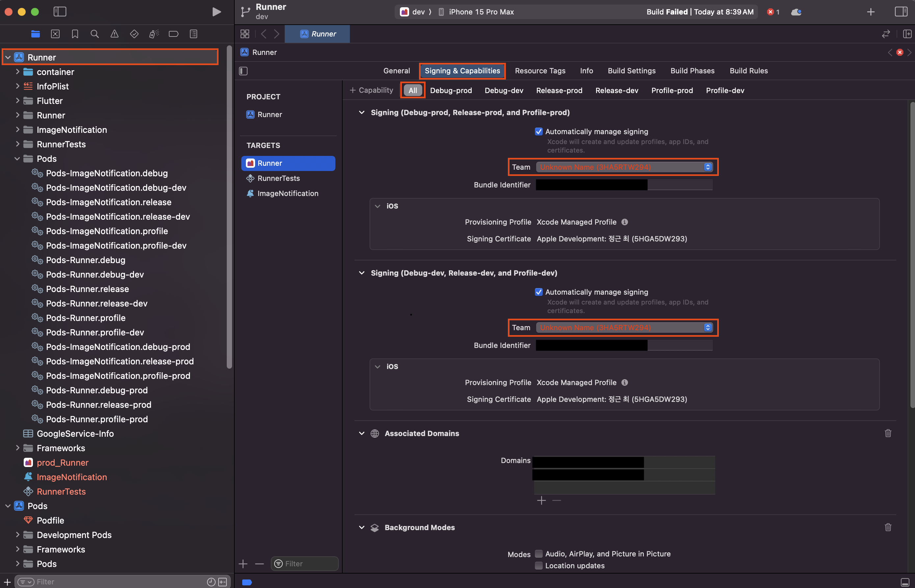915x588 pixels.
Task: Select the Debug-dev configuration filter
Action: 504,90
